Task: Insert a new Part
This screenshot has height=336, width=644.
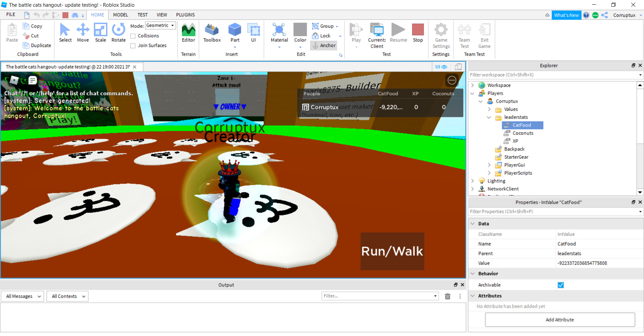Action: 234,33
